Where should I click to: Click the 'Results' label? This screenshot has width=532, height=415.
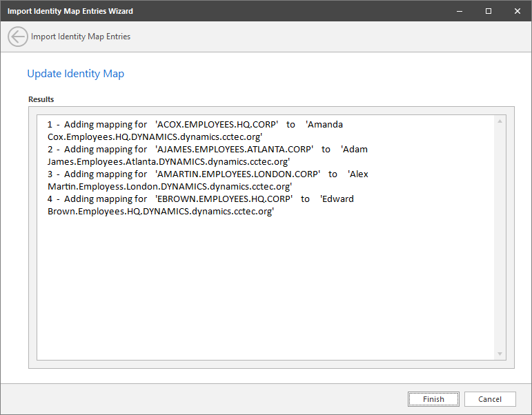click(41, 99)
